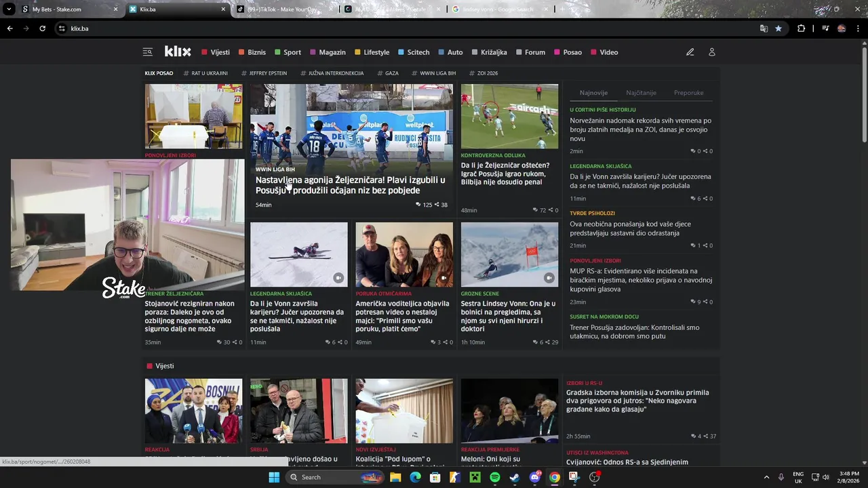Bookmark the page with star icon
The width and height of the screenshot is (868, 488).
click(778, 28)
